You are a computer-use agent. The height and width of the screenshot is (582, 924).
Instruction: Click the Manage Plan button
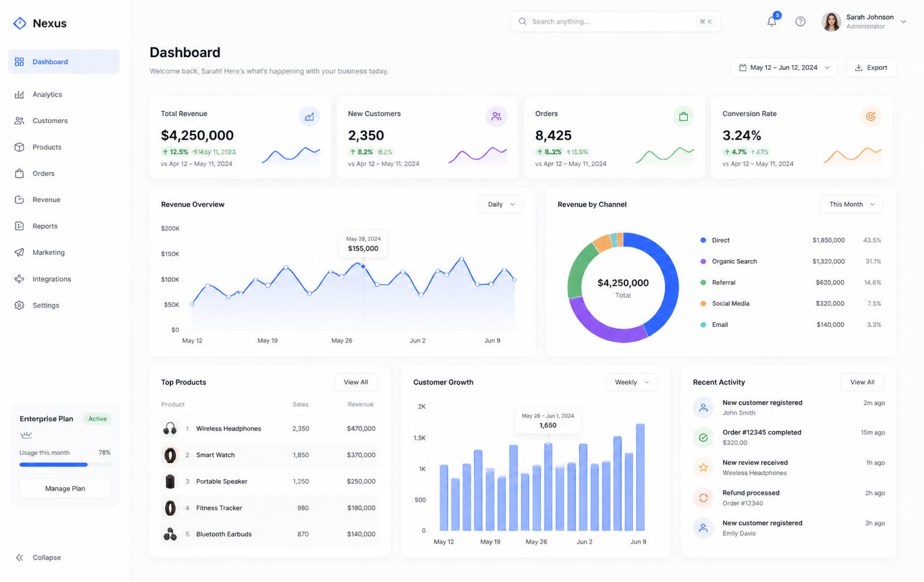point(65,488)
